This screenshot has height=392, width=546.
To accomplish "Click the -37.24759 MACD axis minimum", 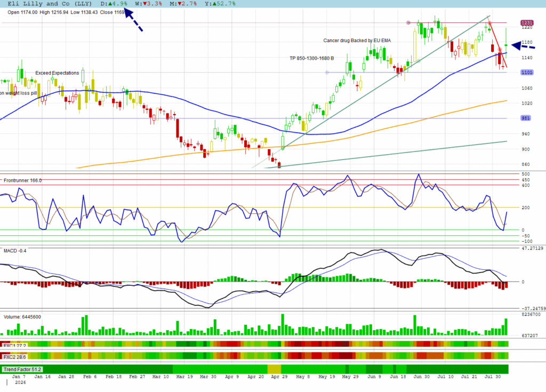I will tap(533, 308).
